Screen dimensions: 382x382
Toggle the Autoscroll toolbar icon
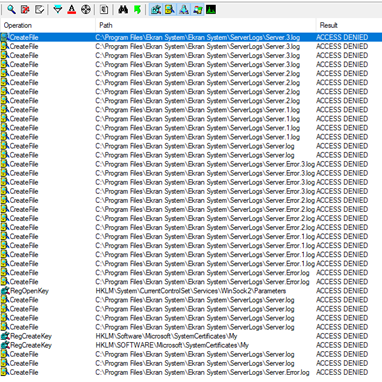pyautogui.click(x=25, y=10)
